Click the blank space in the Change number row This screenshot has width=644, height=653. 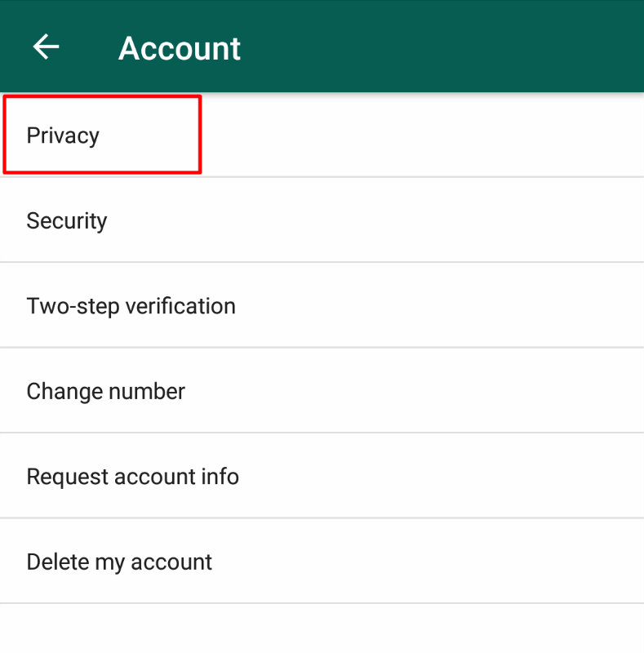pyautogui.click(x=415, y=391)
